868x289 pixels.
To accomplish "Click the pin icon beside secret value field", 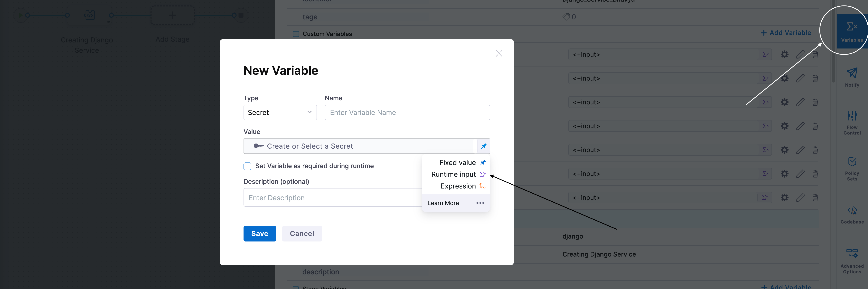I will point(484,146).
